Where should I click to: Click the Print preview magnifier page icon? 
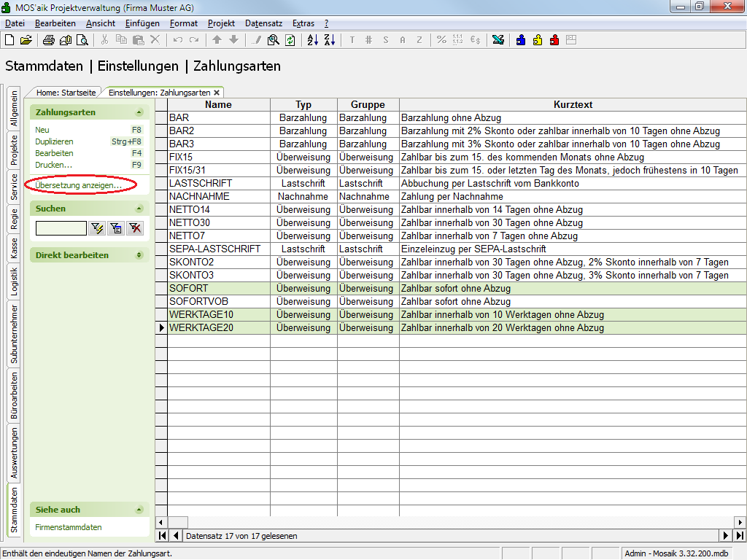pos(82,41)
